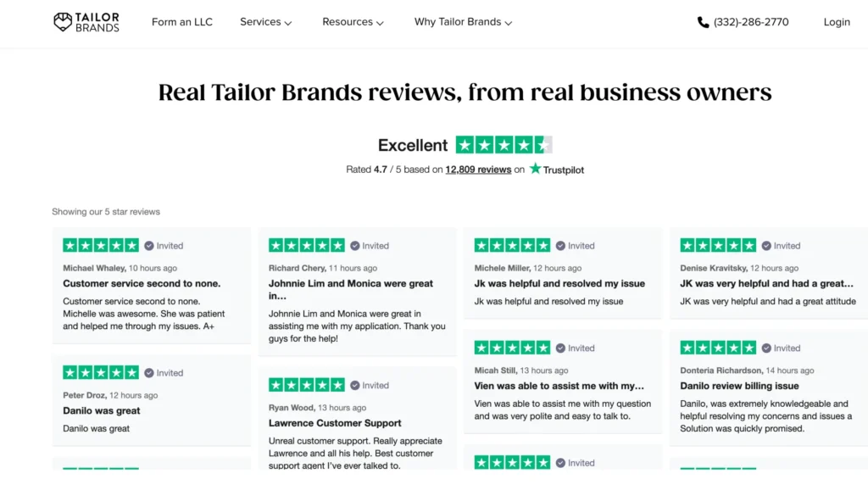Call (332)-286-2770 by clicking the number
Viewport: 868px width, 496px height.
tap(751, 22)
